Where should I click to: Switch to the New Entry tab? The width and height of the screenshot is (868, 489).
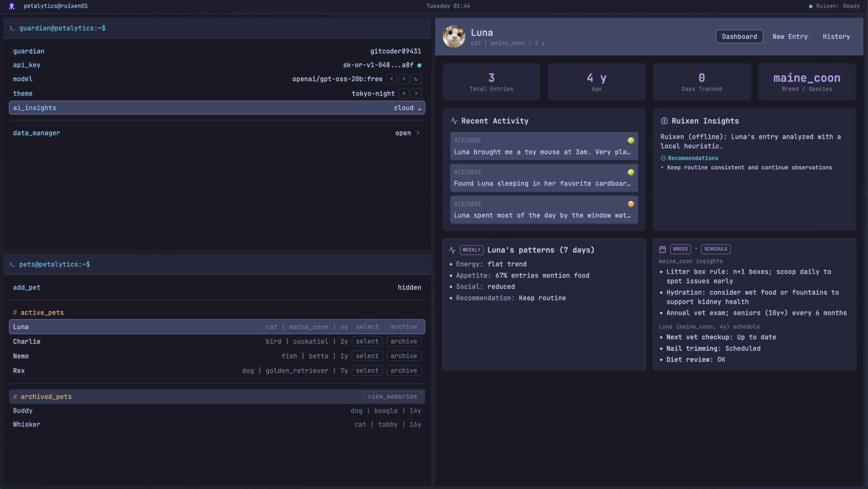(790, 37)
